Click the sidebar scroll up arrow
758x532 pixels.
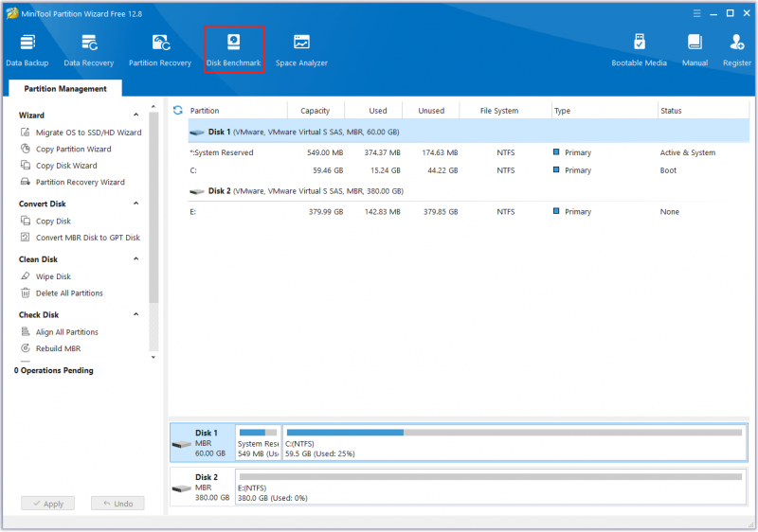(x=153, y=106)
